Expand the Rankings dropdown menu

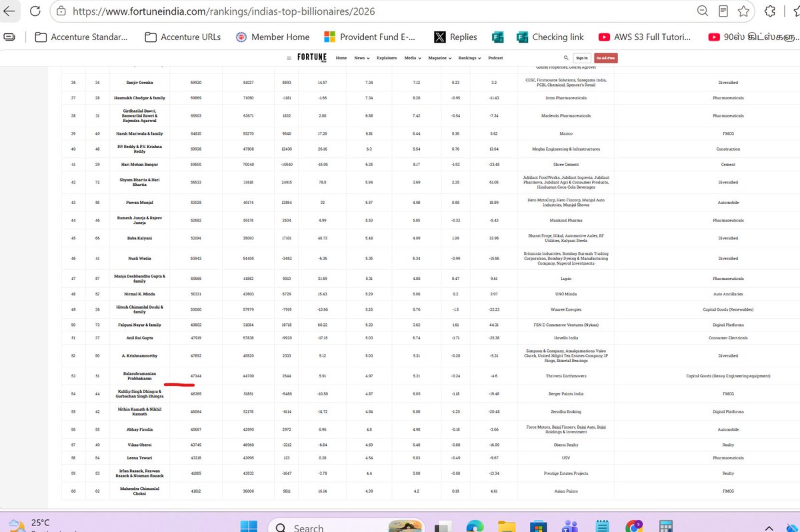(x=469, y=58)
